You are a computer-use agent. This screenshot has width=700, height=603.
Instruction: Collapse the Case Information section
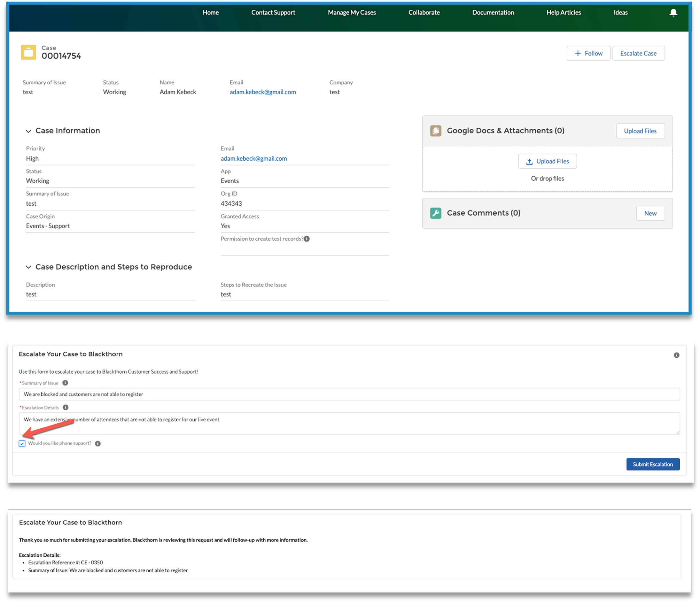[x=28, y=131]
